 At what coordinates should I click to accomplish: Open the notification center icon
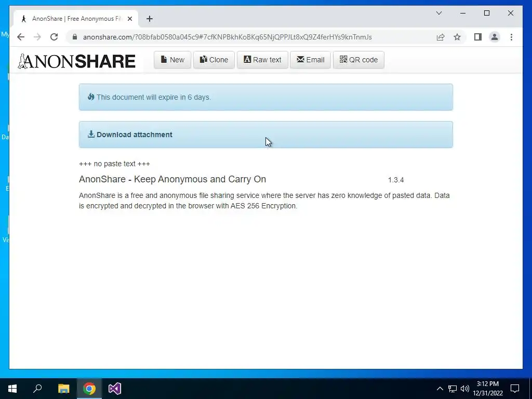(515, 389)
